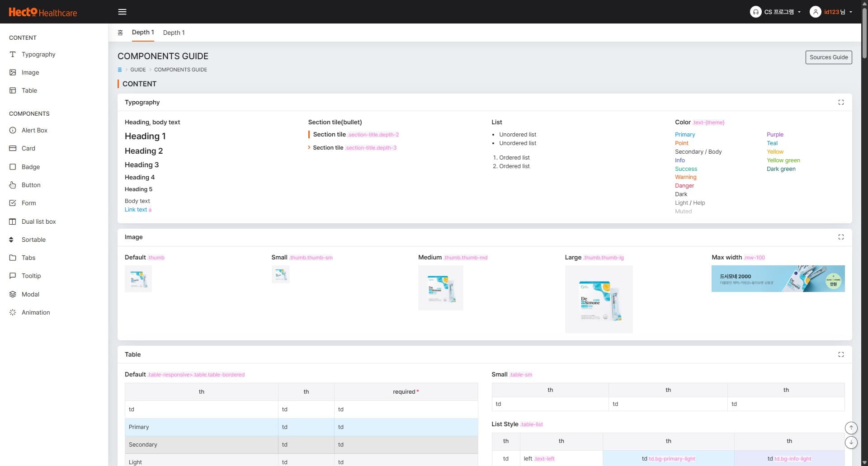This screenshot has width=868, height=466.
Task: Expand the Typography card to fullscreen
Action: [x=841, y=103]
